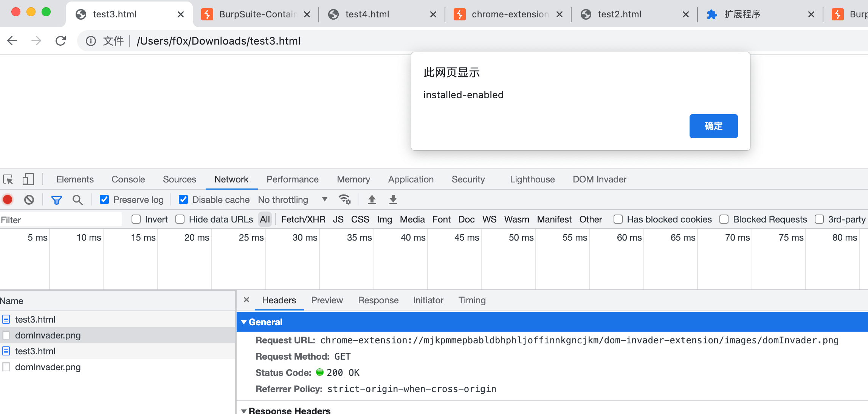Click the 确定 button in alert
Image resolution: width=868 pixels, height=414 pixels.
(x=713, y=126)
